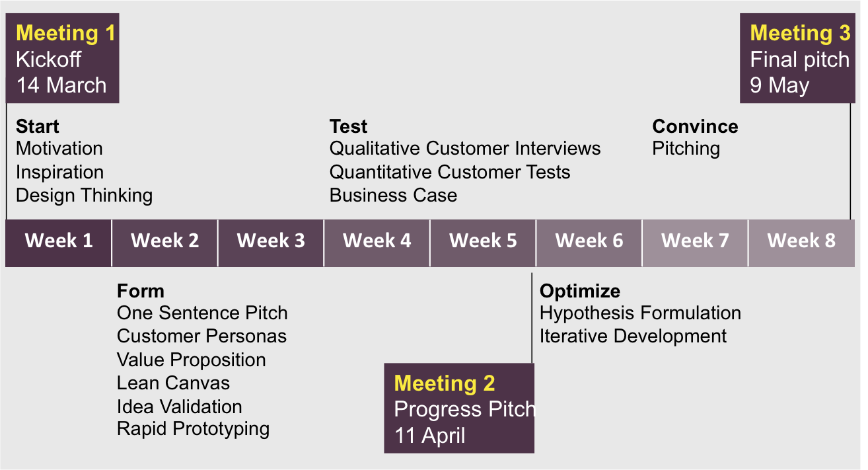Select the Optimize phase heading
Image resolution: width=868 pixels, height=470 pixels.
click(580, 291)
